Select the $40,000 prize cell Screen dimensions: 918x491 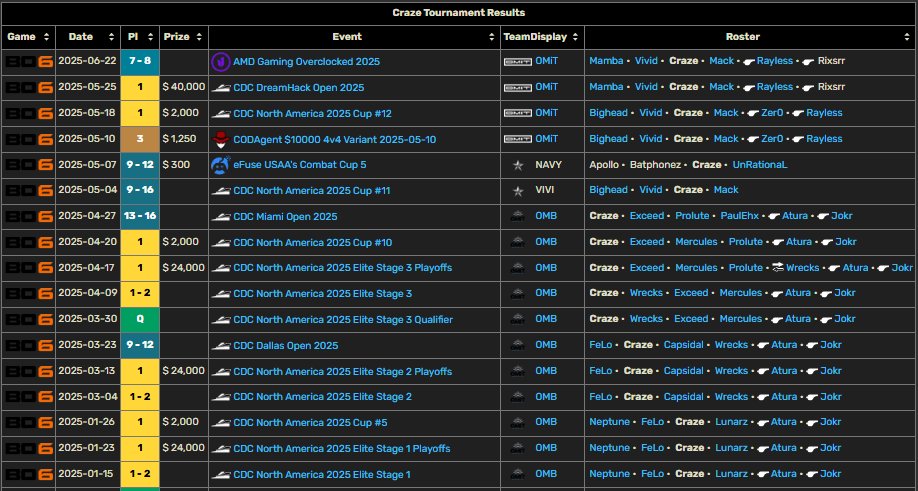(184, 87)
